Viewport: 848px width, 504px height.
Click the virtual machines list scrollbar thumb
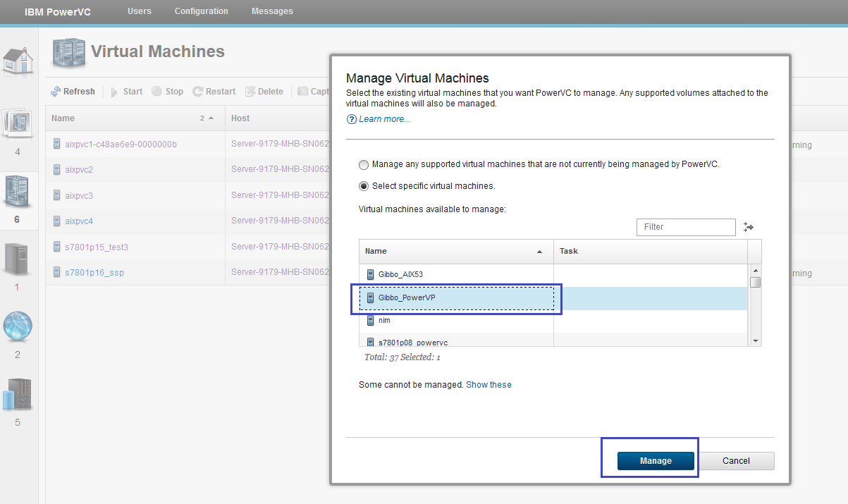[x=755, y=283]
